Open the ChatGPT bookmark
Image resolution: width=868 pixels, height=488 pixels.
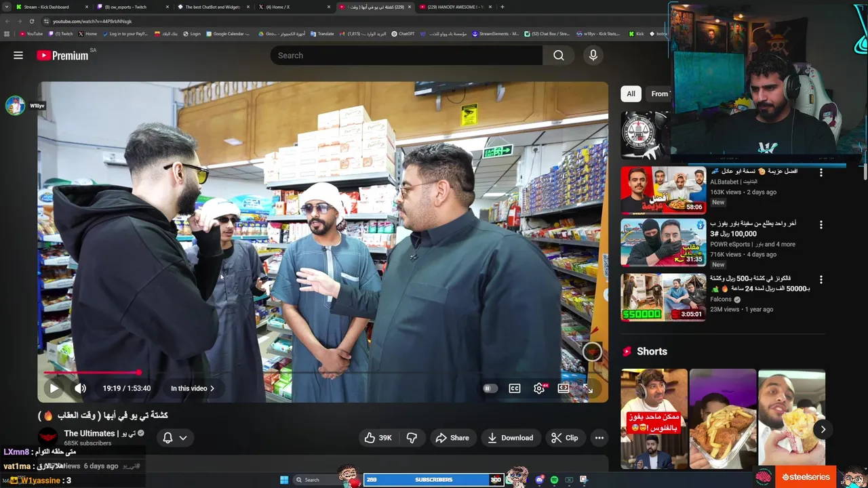[403, 34]
